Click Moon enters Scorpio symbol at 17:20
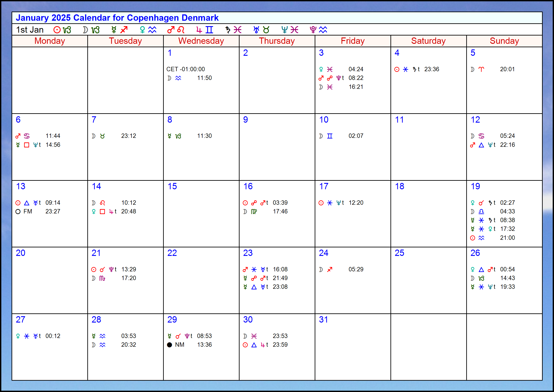 (x=98, y=278)
